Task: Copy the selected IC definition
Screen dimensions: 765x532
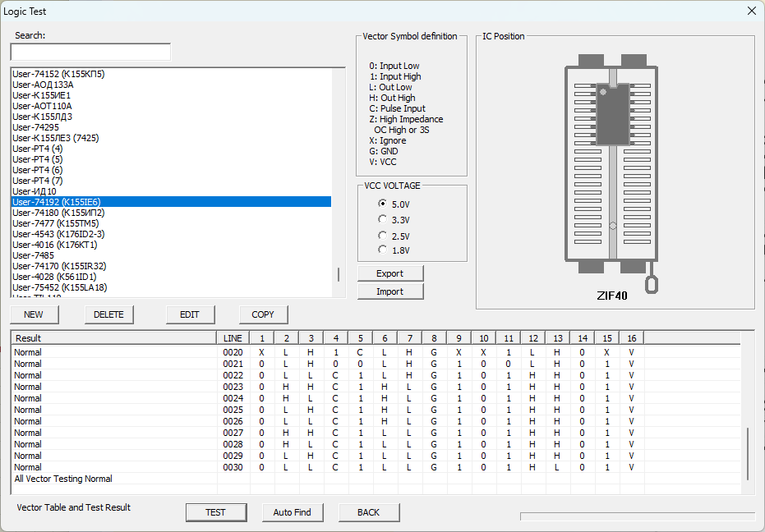Action: point(263,314)
